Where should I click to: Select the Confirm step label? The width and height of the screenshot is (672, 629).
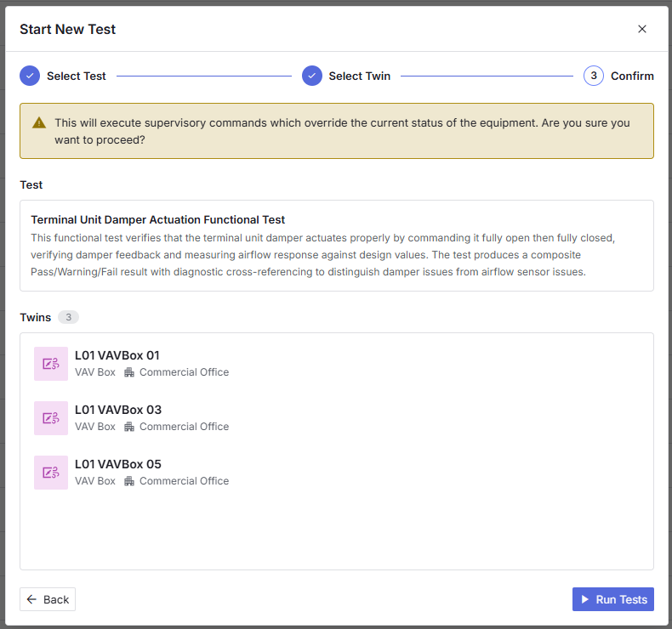click(x=632, y=76)
